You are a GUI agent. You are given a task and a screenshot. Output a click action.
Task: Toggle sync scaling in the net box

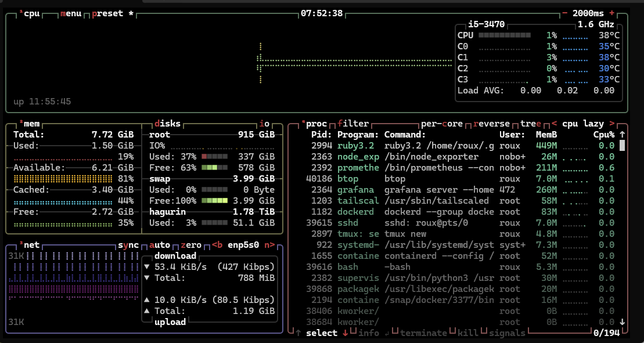128,245
